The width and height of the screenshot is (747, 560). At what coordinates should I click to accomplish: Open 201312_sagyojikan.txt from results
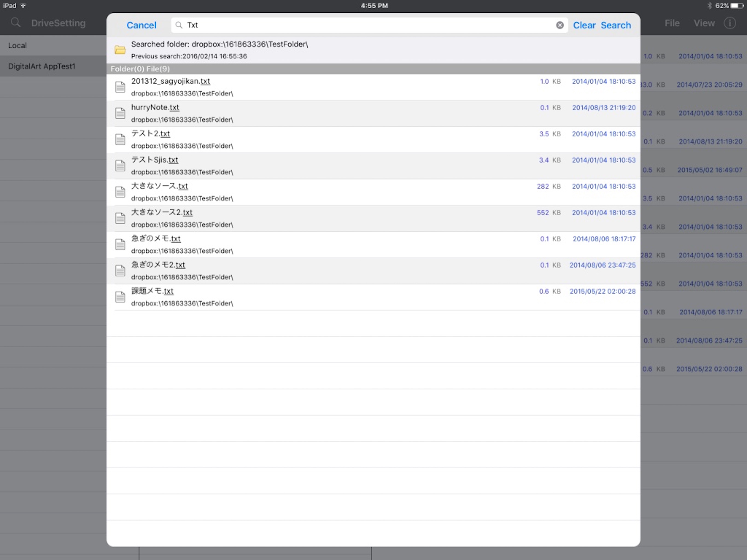[373, 87]
